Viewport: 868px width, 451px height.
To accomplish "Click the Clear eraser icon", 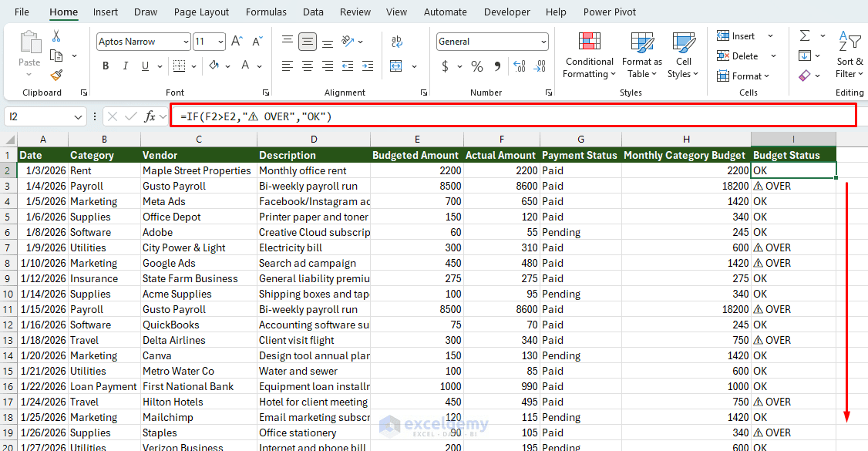I will pos(805,75).
